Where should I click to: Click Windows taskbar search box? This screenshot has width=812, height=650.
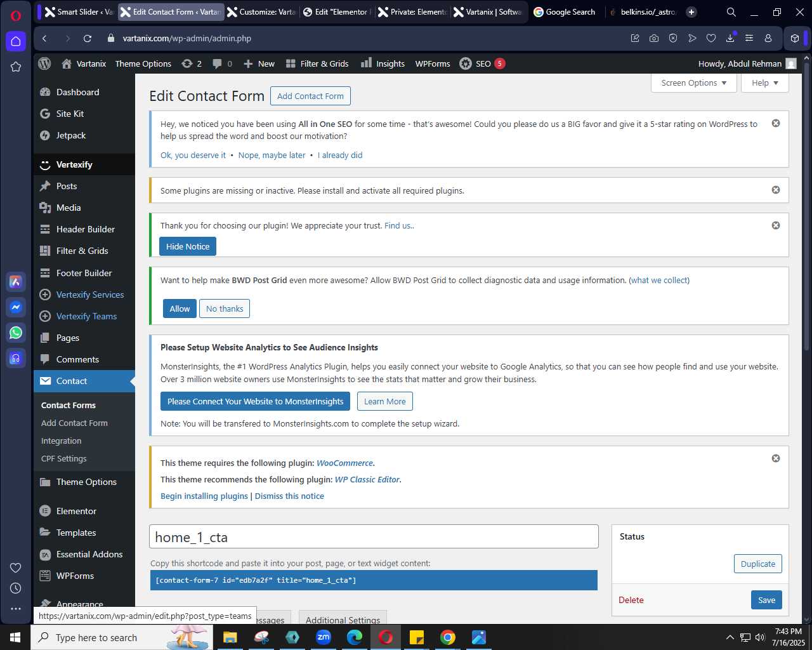121,637
